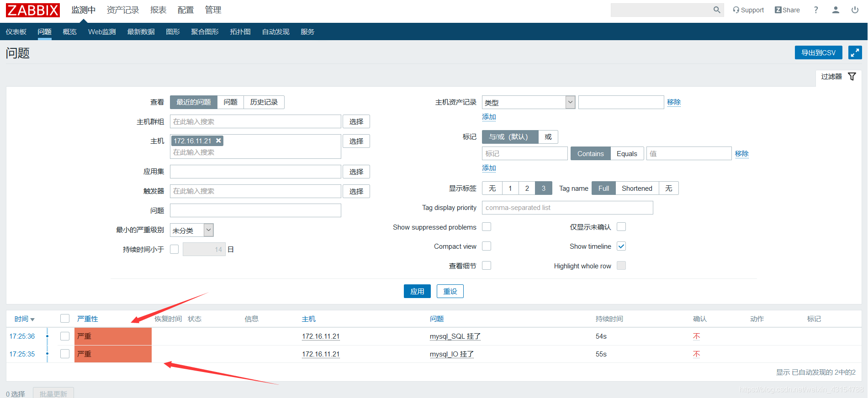Open the Support link
This screenshot has width=868, height=398.
click(748, 10)
